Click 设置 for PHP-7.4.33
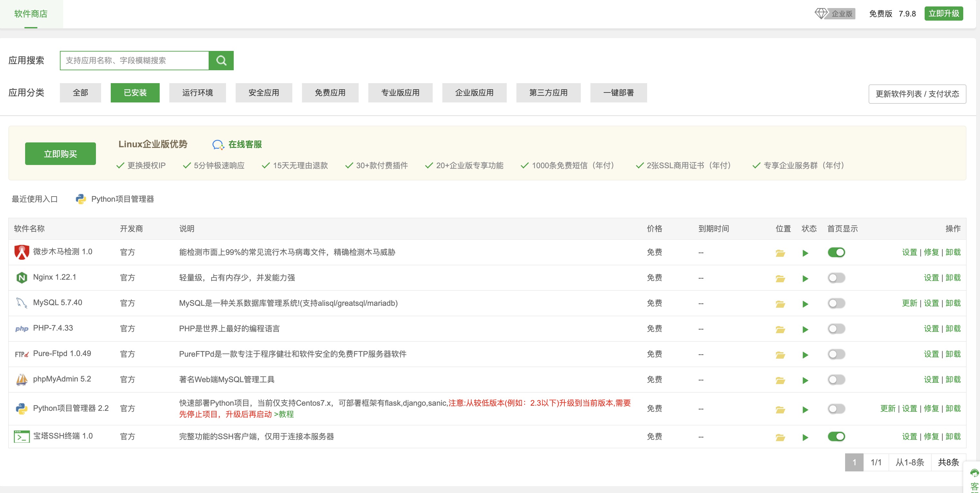 [931, 329]
